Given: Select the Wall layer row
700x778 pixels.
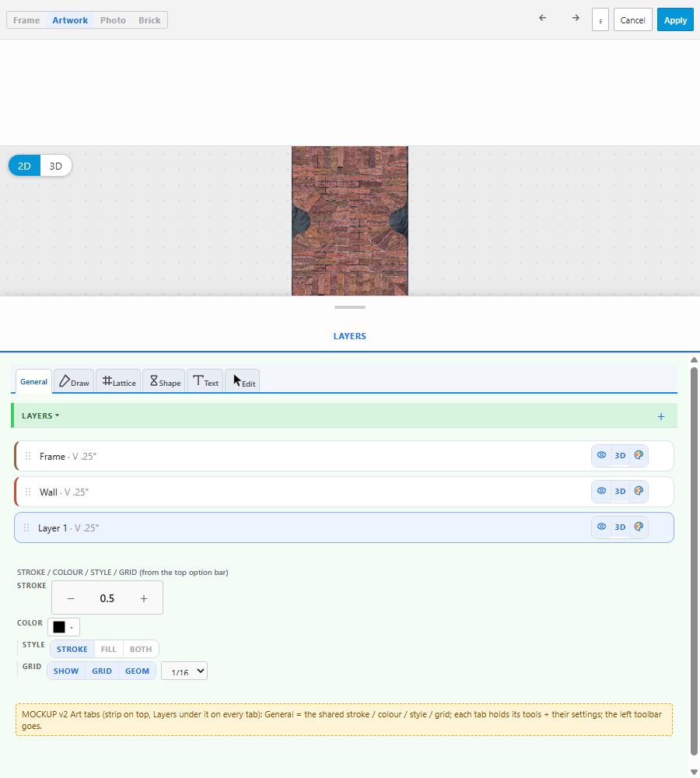Looking at the screenshot, I should 344,492.
